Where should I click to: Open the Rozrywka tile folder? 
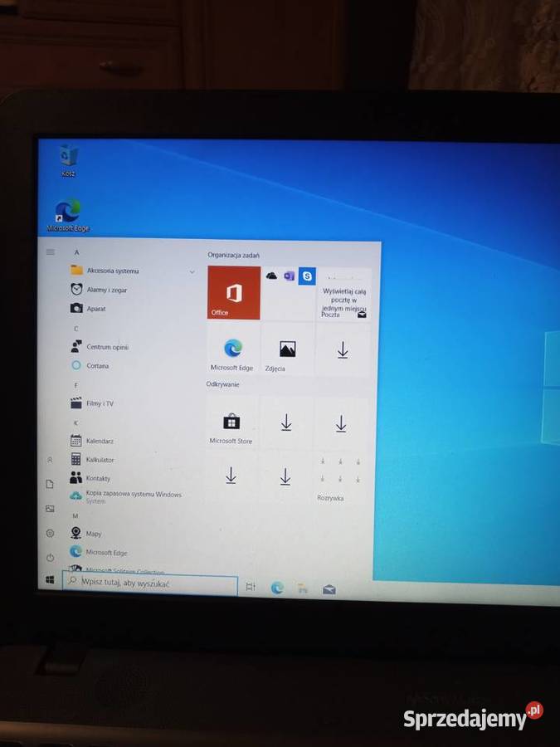point(340,477)
